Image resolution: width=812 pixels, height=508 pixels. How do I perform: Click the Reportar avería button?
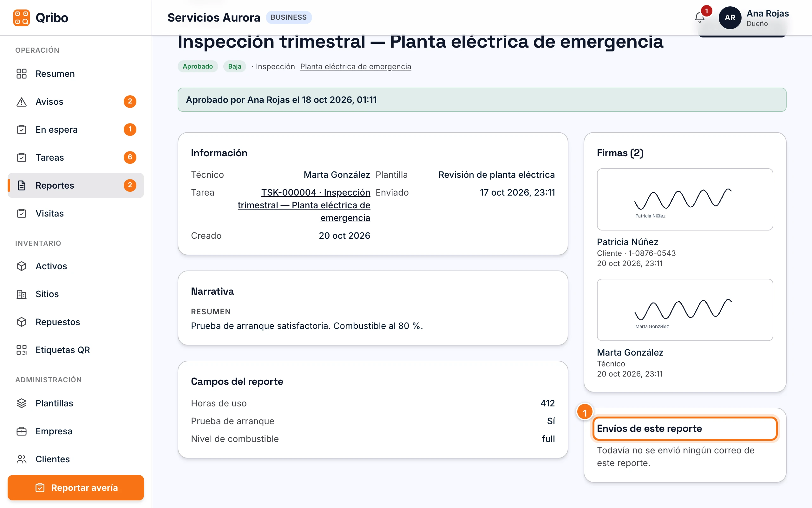pos(76,487)
